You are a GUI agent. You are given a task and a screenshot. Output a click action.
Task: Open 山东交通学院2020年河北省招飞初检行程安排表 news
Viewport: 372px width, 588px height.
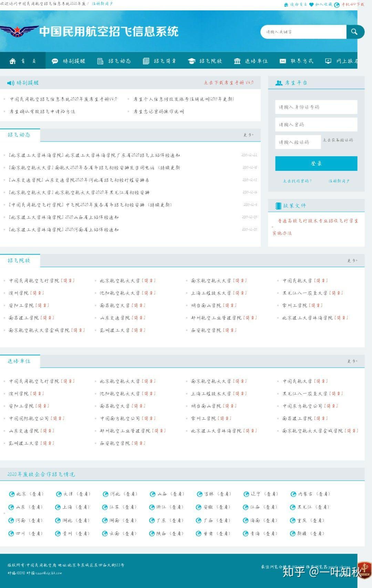pyautogui.click(x=79, y=180)
